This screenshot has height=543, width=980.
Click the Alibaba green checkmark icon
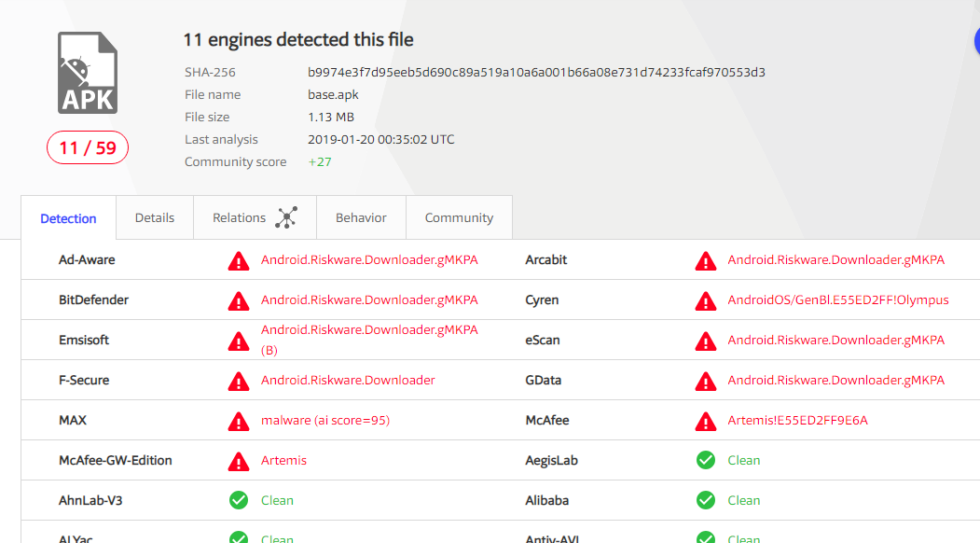706,500
